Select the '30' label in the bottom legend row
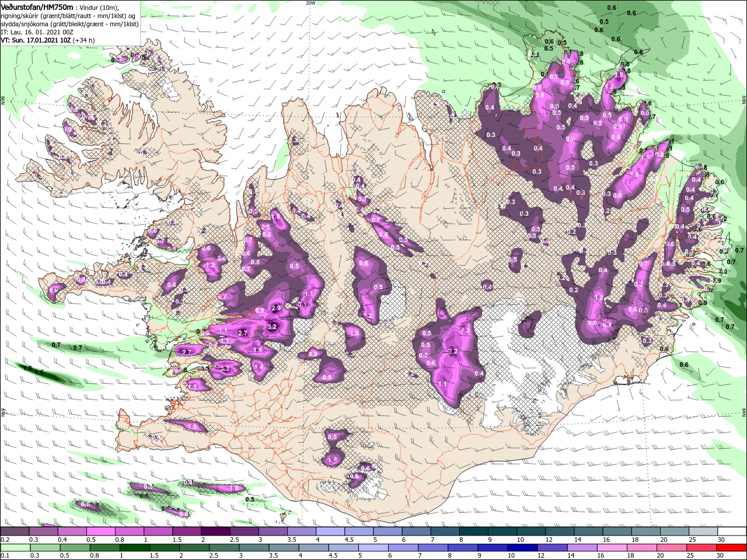 point(720,555)
